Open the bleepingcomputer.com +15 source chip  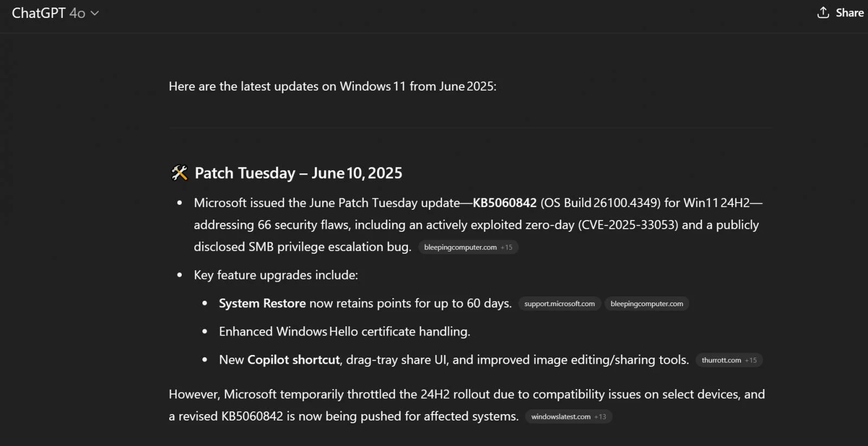pos(468,247)
